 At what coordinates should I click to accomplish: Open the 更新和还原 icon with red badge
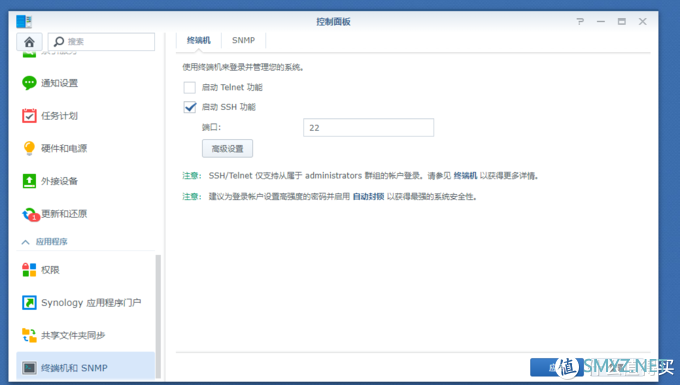click(x=30, y=214)
